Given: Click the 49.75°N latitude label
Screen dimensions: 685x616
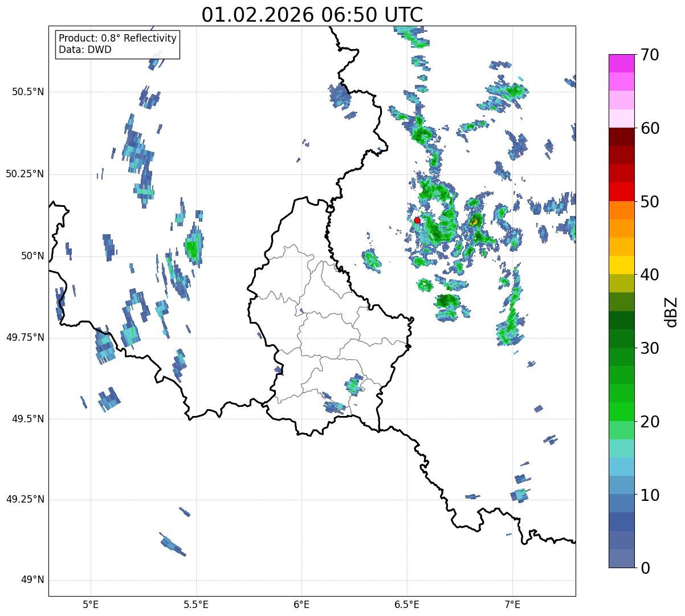Looking at the screenshot, I should [25, 337].
